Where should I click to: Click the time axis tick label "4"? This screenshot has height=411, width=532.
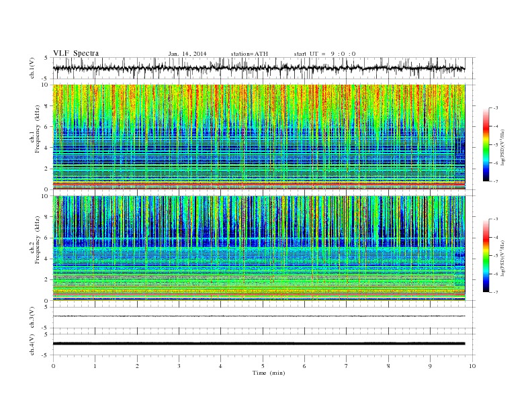pyautogui.click(x=220, y=366)
